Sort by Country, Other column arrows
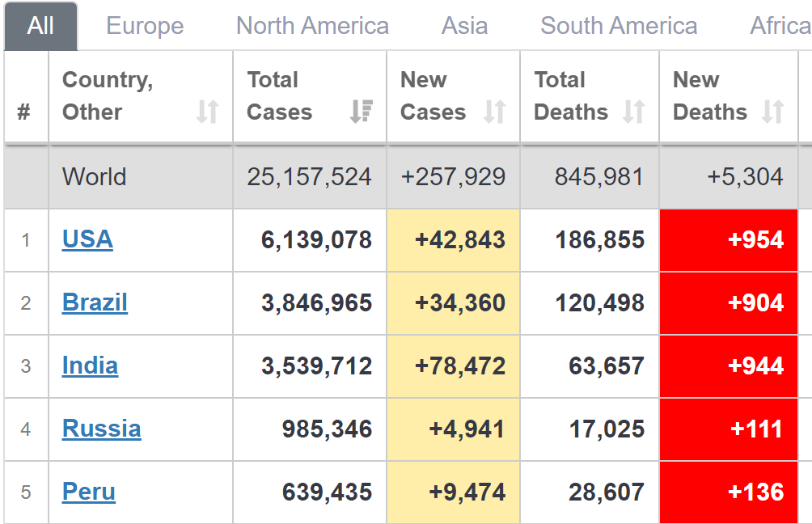812x524 pixels. [x=208, y=112]
